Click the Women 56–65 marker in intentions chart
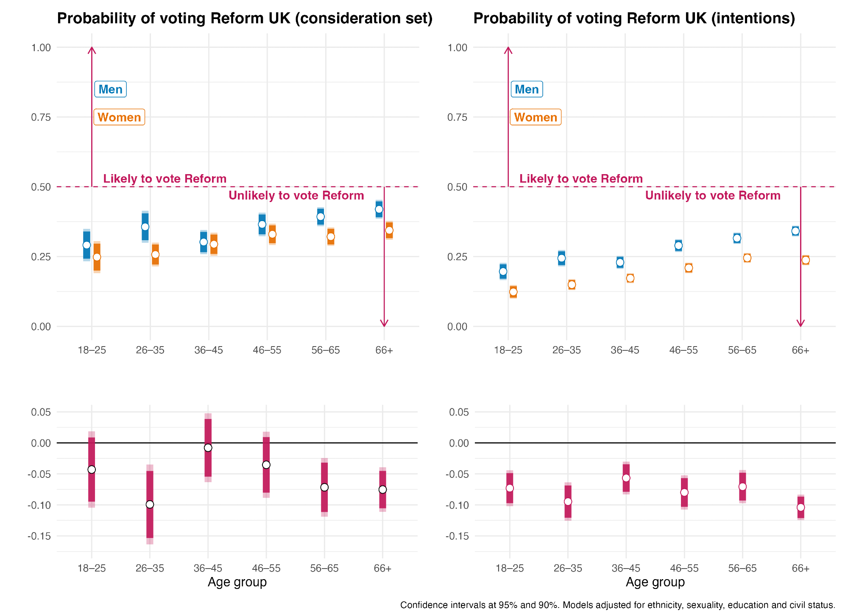Screen dimensions: 848x616 (747, 258)
